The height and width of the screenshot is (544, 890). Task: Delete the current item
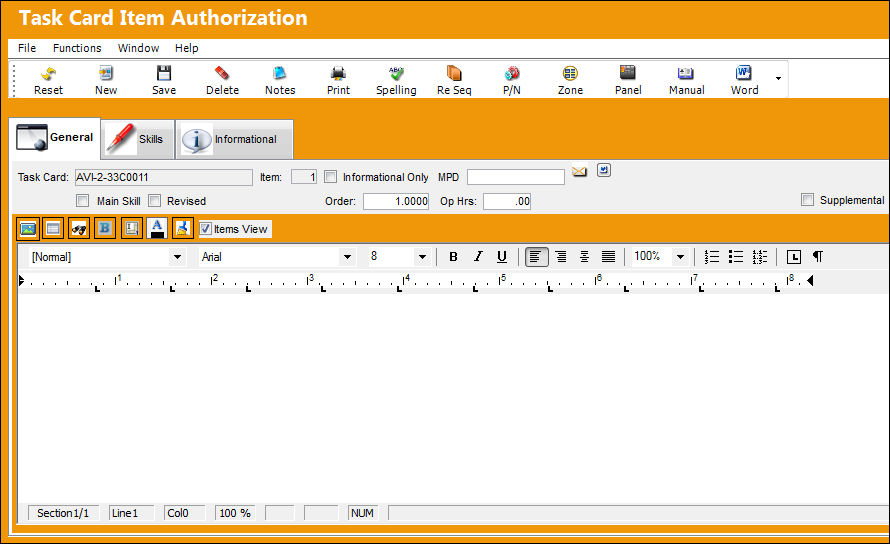coord(222,80)
